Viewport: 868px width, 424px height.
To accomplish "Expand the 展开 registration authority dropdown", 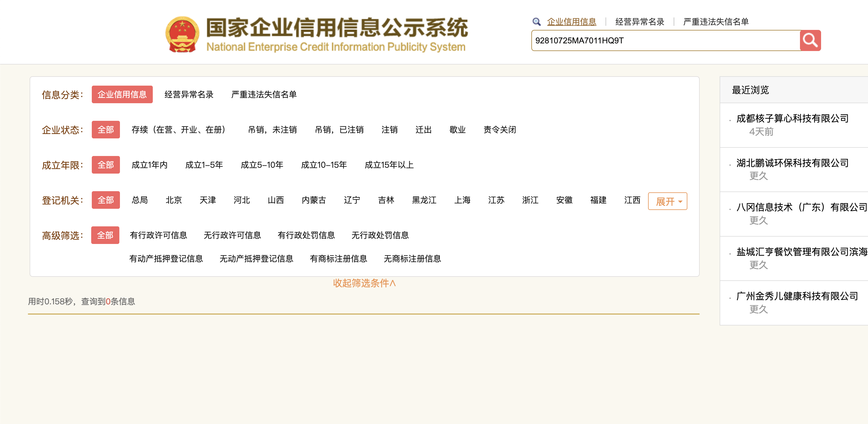I will (667, 201).
